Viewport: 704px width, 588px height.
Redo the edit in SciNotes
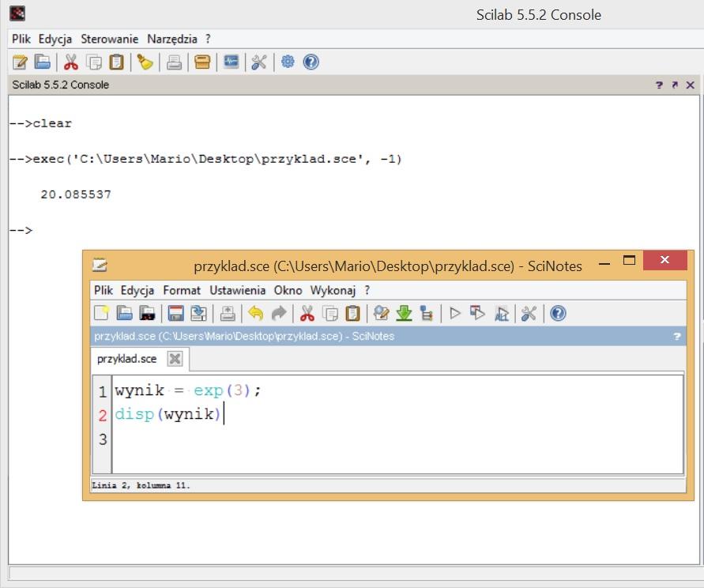278,313
